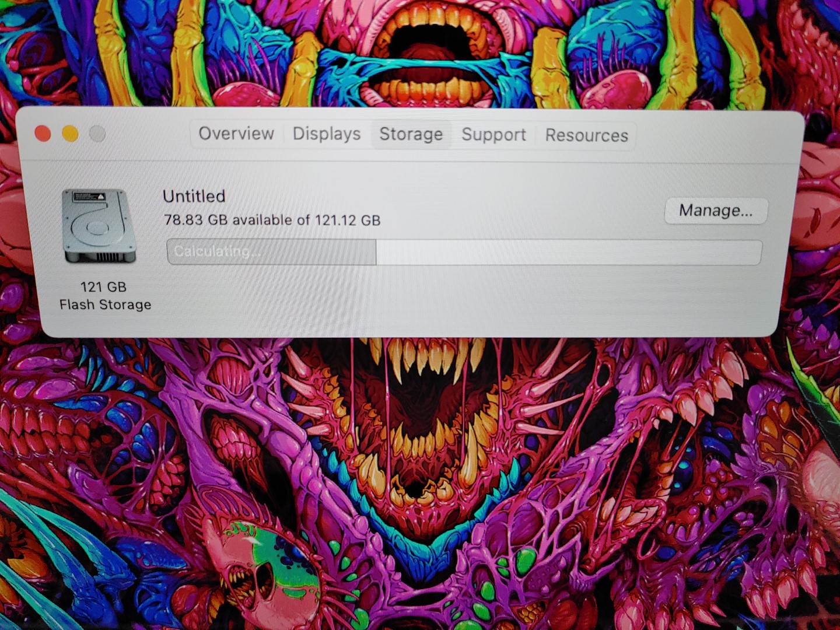Select the Untitled volume name
Screen dimensions: 840x630
(x=194, y=196)
